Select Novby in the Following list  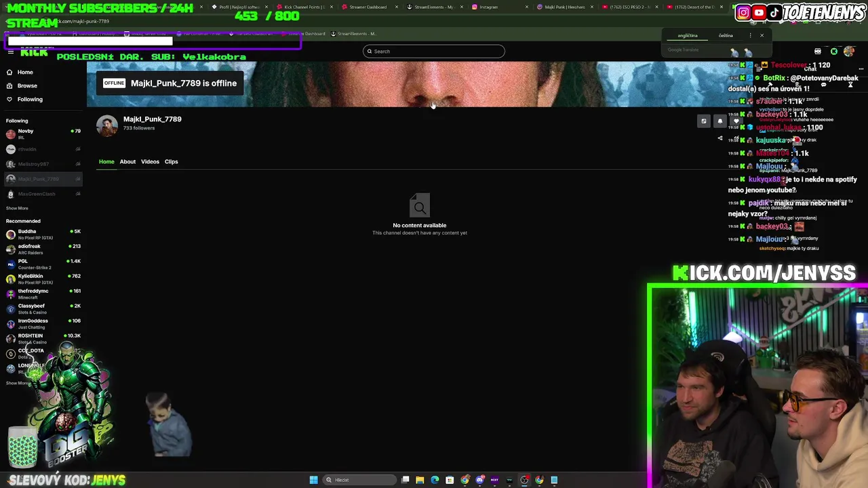[x=42, y=134]
